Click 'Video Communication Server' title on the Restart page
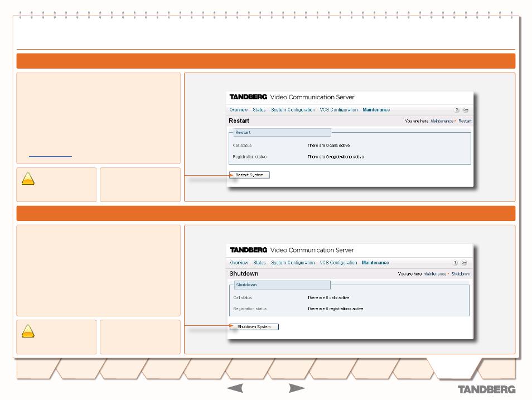This screenshot has width=532, height=400. pyautogui.click(x=312, y=97)
